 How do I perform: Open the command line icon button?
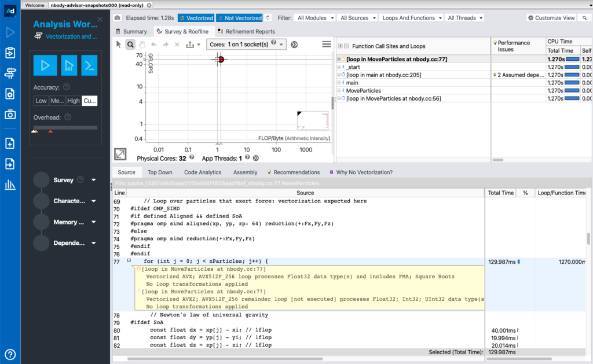coord(89,65)
